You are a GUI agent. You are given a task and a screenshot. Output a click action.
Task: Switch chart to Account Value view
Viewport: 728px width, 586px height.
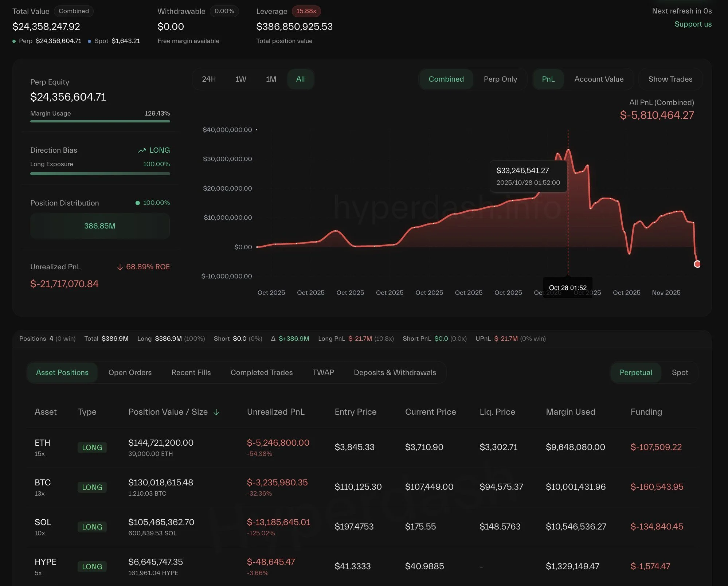click(599, 79)
